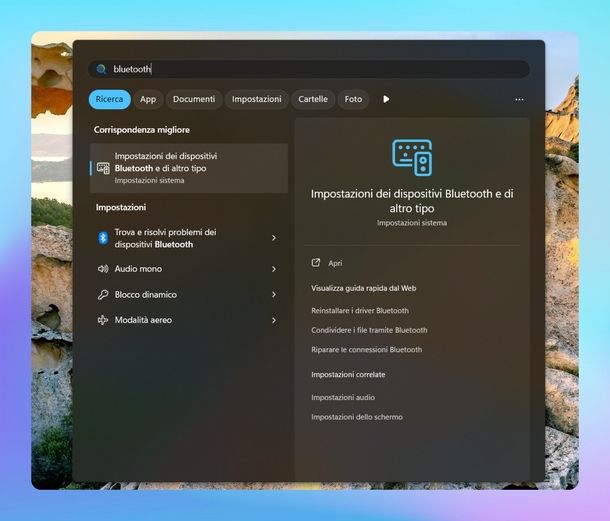Screen dimensions: 610x521
Task: Click the Apri open-external icon
Action: coord(316,263)
